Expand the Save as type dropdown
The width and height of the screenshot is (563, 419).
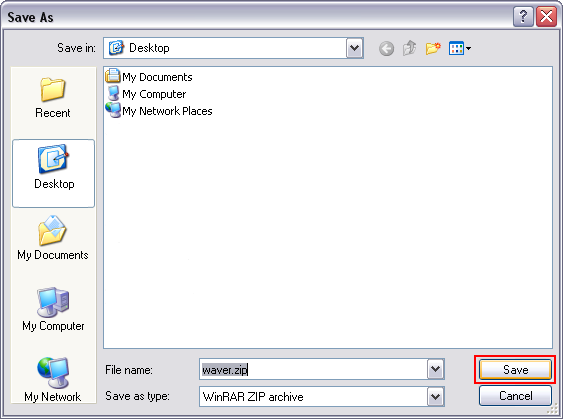click(436, 397)
